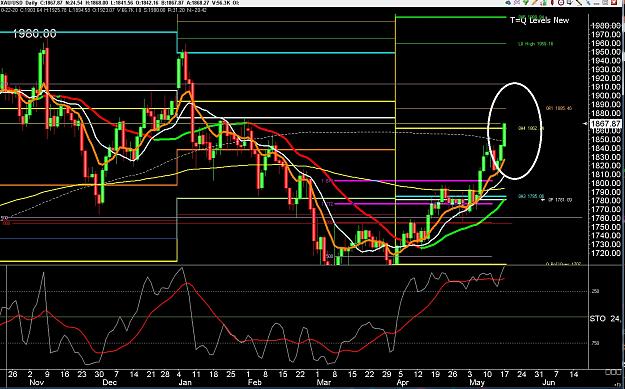625x389 pixels.
Task: Click the green checkmark icon in the top toolbar
Action: pyautogui.click(x=526, y=3)
